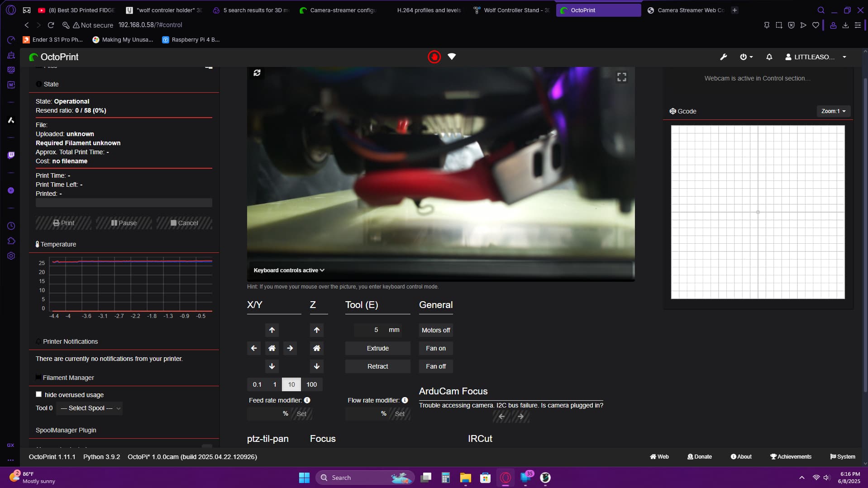Click the red recording indicator in top bar
The width and height of the screenshot is (868, 488).
[434, 57]
